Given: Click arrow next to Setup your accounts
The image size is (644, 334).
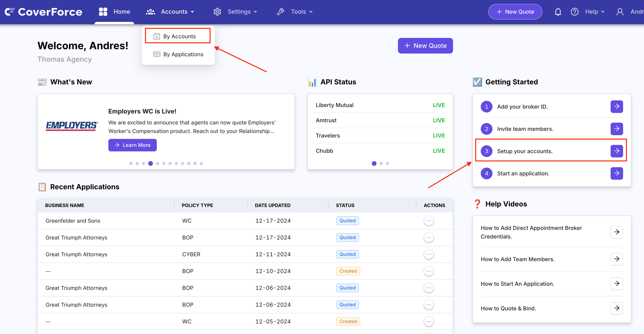Looking at the screenshot, I should pyautogui.click(x=617, y=151).
